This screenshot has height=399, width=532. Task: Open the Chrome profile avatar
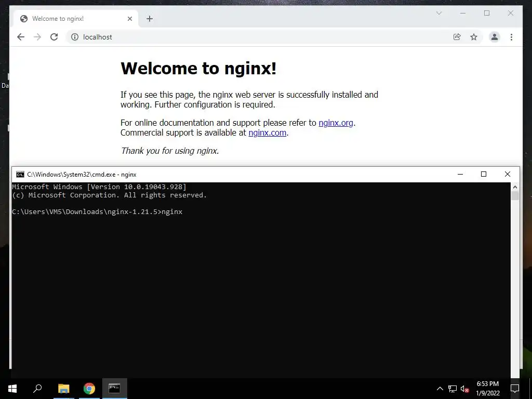point(495,37)
